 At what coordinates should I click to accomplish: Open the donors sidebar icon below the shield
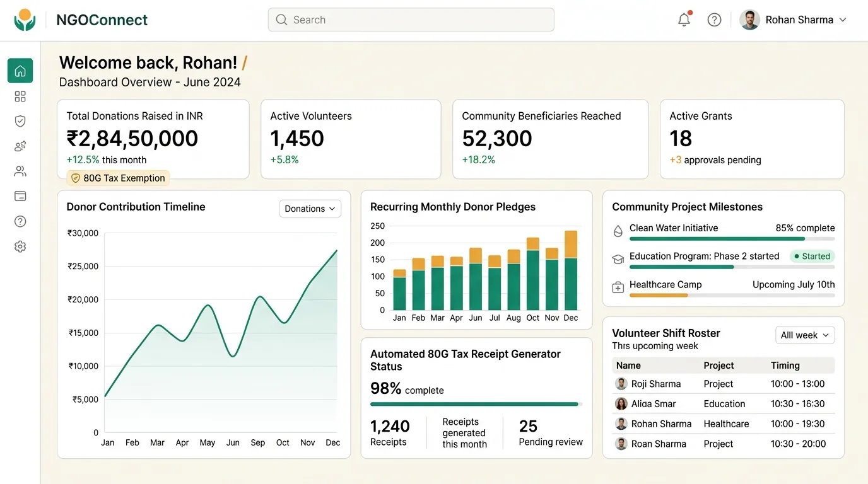(x=20, y=146)
